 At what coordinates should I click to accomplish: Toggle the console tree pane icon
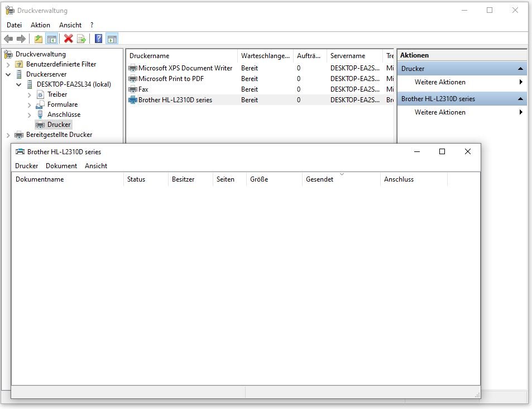click(52, 39)
